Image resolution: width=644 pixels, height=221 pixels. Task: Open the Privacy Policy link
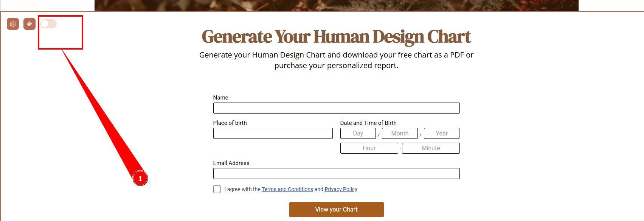pyautogui.click(x=341, y=189)
